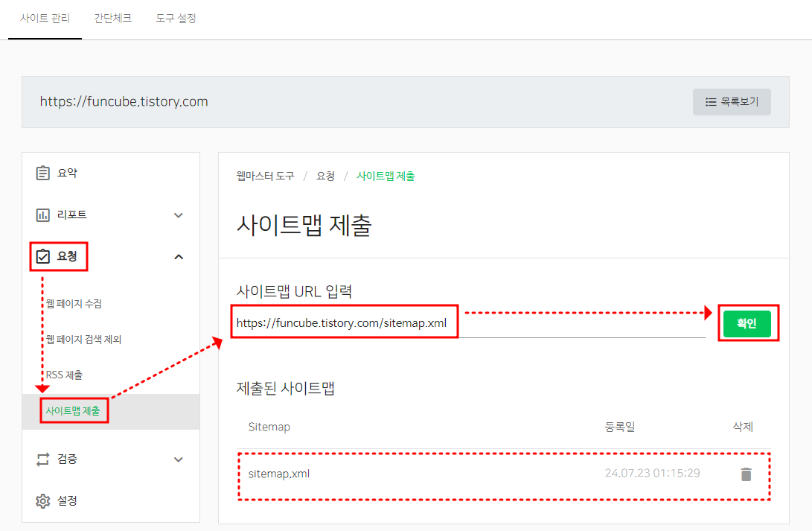Open the 사이트 관리 tab
Viewport: 812px width, 531px height.
pos(45,18)
